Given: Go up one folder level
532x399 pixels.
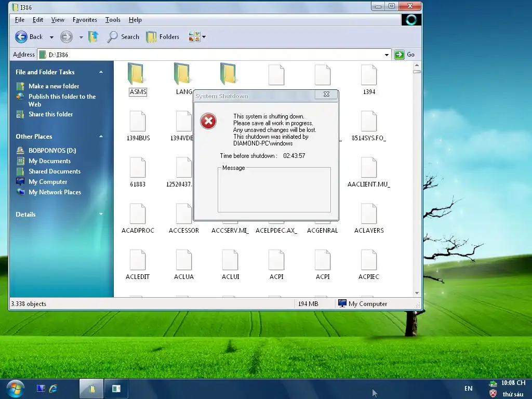Looking at the screenshot, I should (x=94, y=37).
